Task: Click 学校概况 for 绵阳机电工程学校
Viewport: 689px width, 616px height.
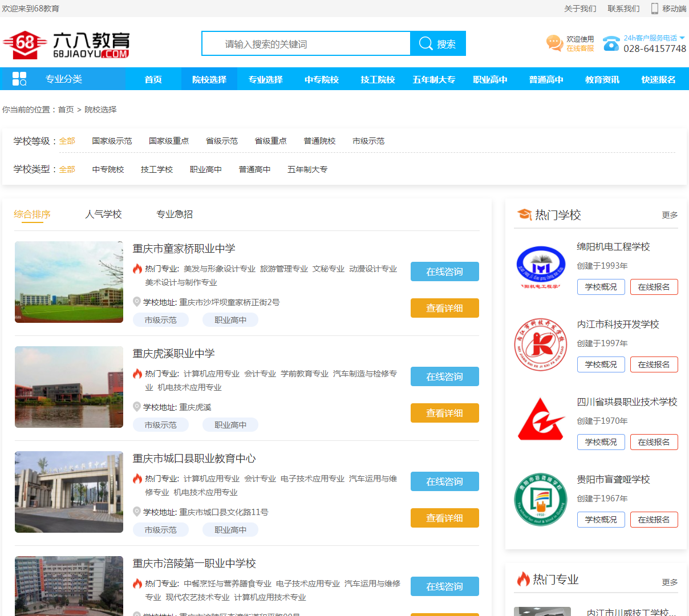Action: pyautogui.click(x=601, y=287)
